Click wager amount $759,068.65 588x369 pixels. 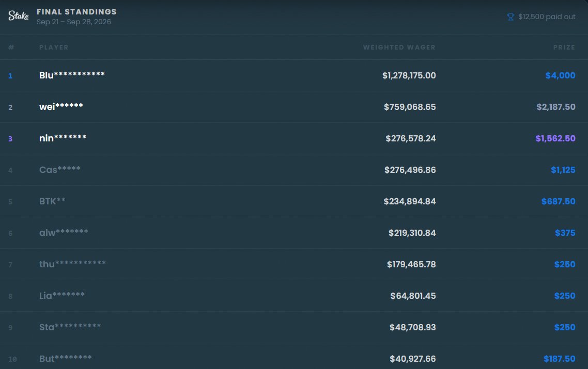click(x=410, y=107)
